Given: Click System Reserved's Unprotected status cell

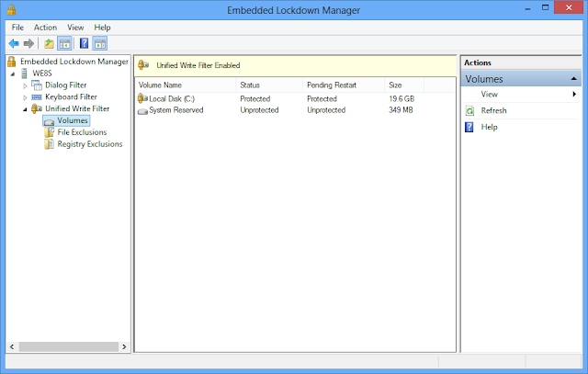Looking at the screenshot, I should coord(259,110).
